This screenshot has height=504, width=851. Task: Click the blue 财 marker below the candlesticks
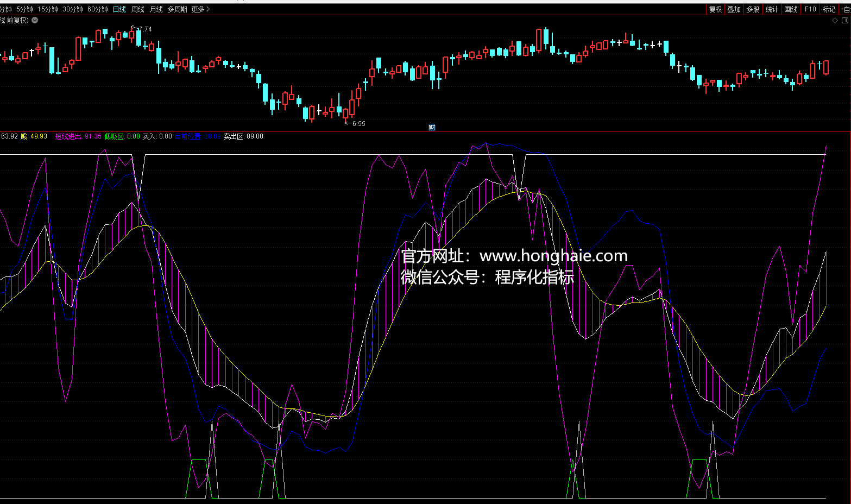click(432, 128)
